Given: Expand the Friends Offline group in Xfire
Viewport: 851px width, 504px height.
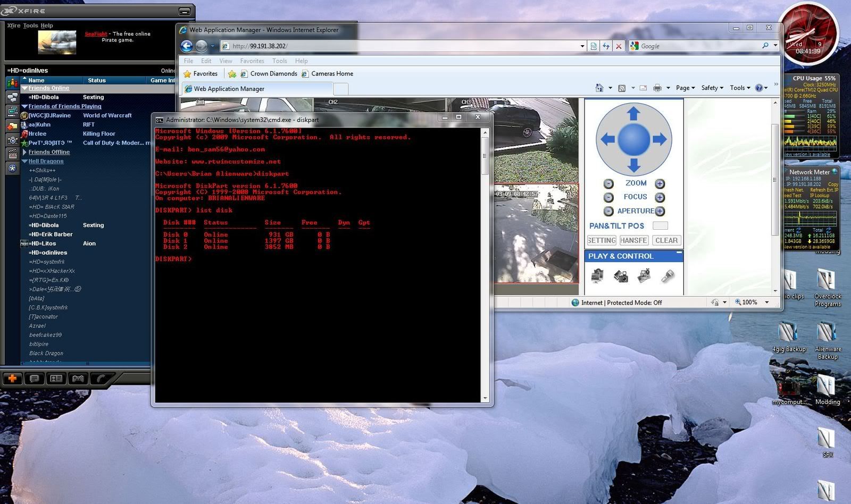Looking at the screenshot, I should pos(24,152).
